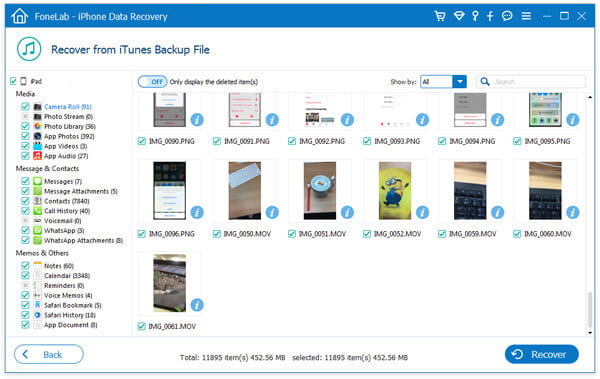Show info for IMG_0052.MOV

(x=422, y=212)
